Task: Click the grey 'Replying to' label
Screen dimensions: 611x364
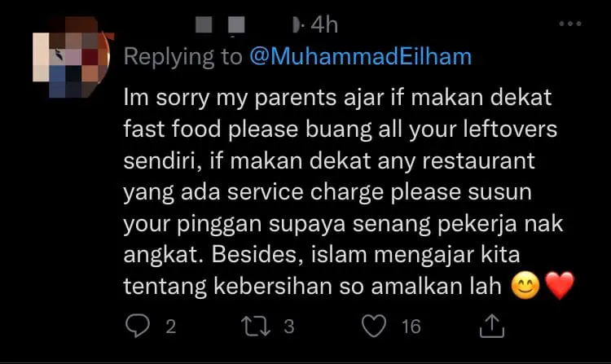Action: point(183,56)
